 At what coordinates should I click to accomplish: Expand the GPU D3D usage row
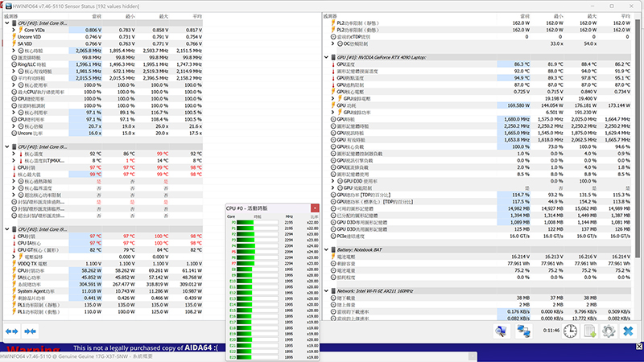332,181
